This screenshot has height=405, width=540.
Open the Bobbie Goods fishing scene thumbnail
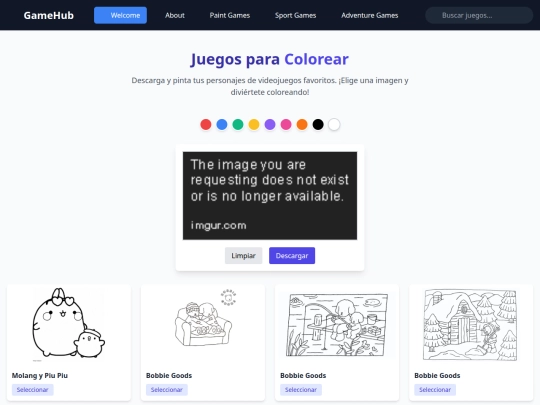[x=337, y=325]
